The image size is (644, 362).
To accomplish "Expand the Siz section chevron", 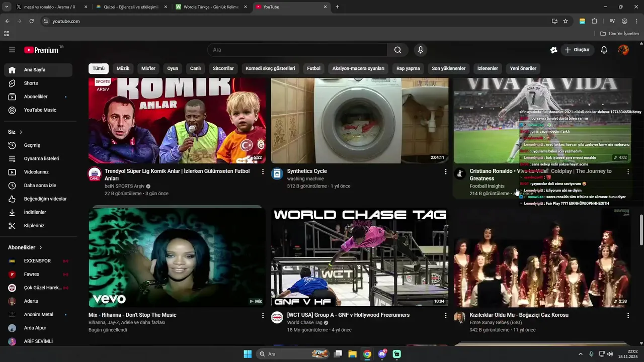I will tap(21, 132).
